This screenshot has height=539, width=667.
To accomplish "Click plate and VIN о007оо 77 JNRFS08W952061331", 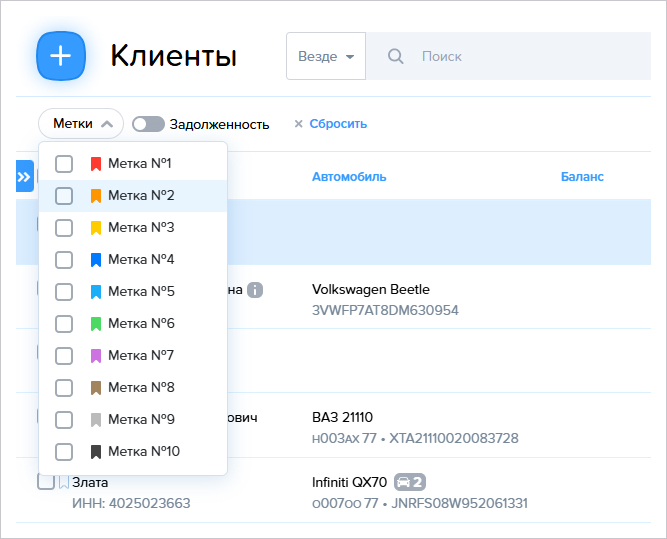I will 419,503.
